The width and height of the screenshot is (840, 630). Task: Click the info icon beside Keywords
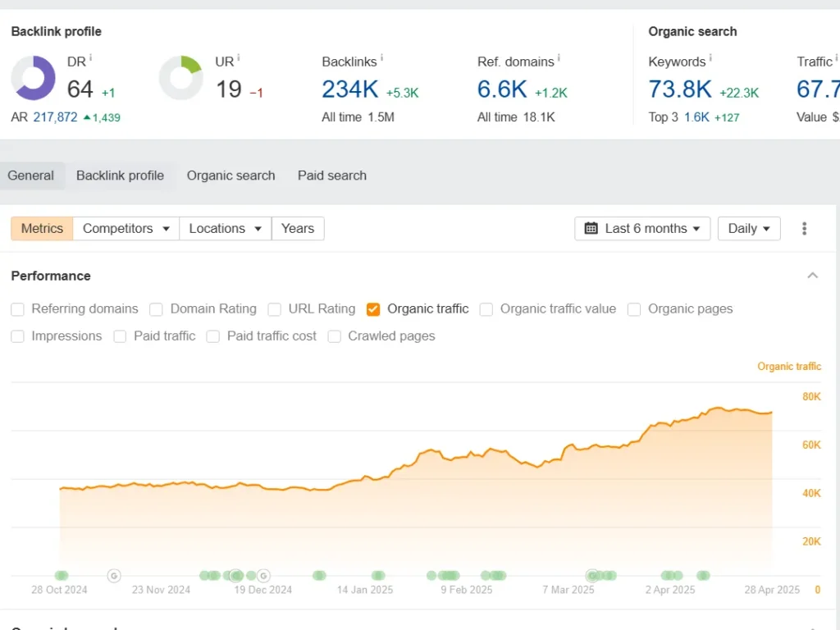click(710, 58)
